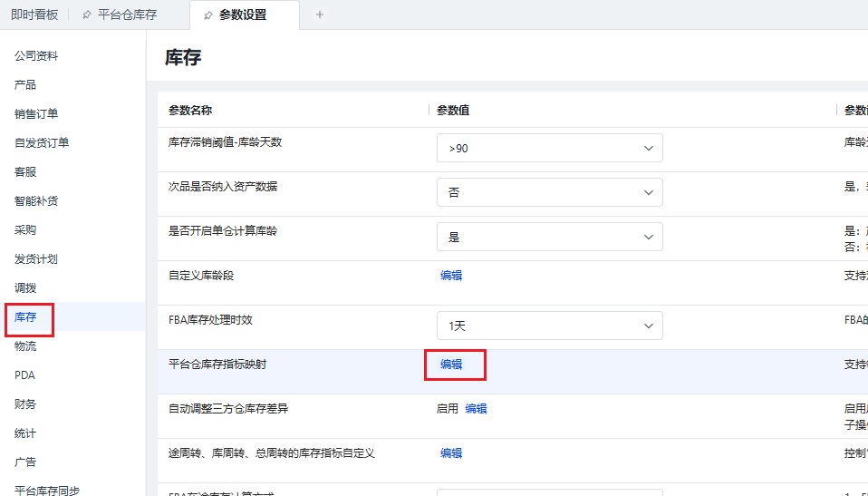Click 编辑 link for 平台仓库存指标映射

point(451,365)
